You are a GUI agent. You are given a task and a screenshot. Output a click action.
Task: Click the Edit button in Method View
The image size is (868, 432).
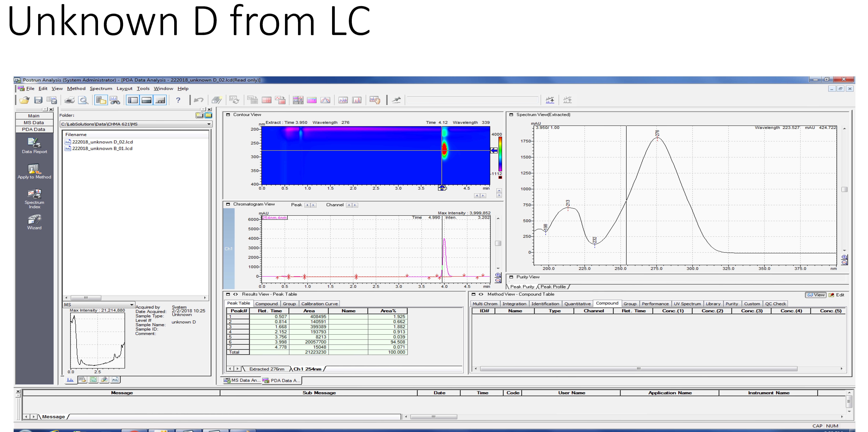[x=837, y=295]
